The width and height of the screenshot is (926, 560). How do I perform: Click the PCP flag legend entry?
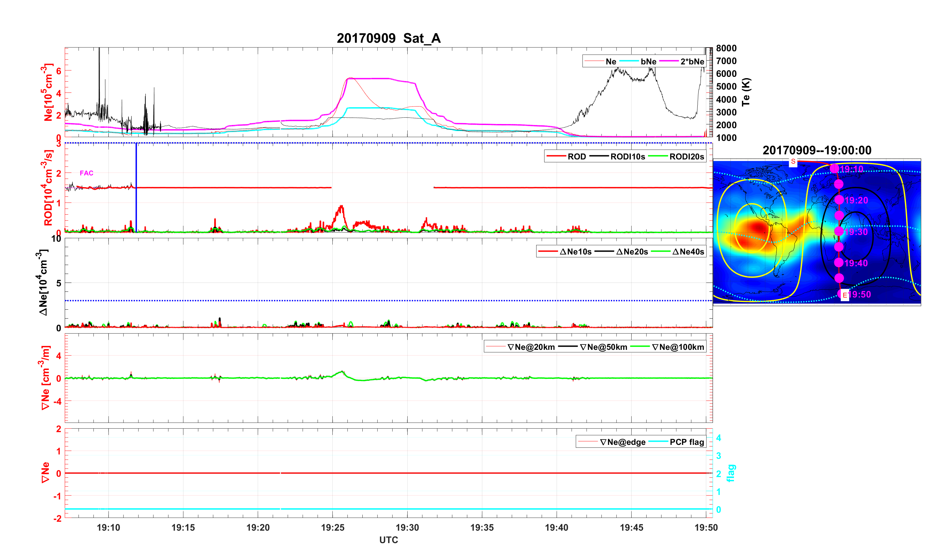687,442
